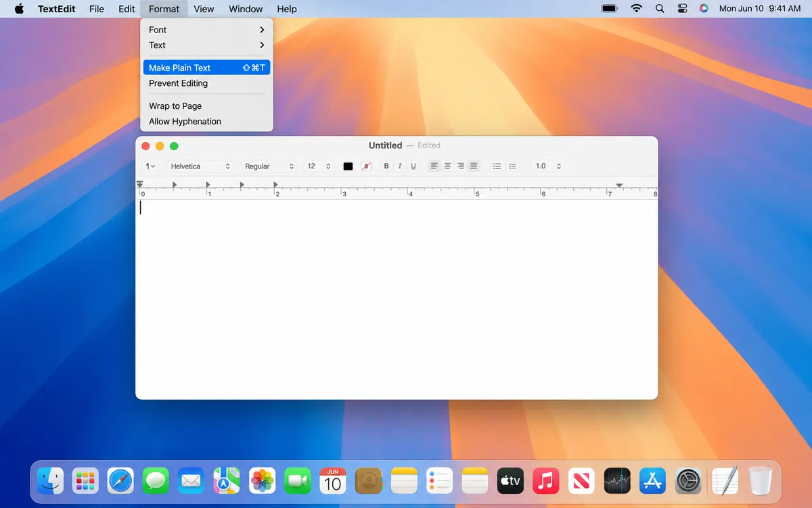
Task: Click the tab stop at the 2-inch ruler mark
Action: 275,185
